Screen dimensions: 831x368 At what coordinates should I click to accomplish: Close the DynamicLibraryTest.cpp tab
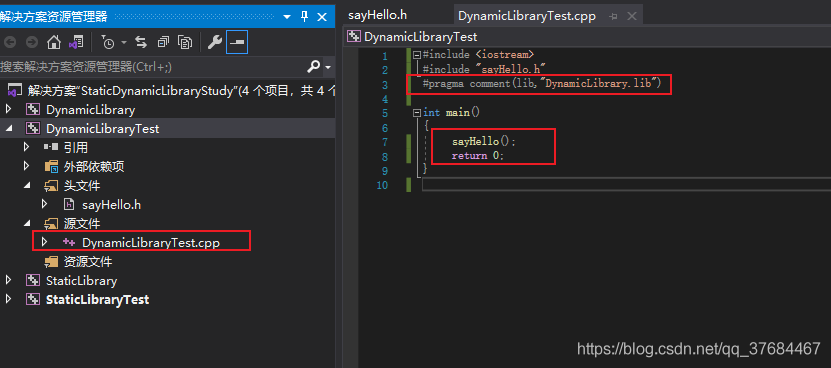pyautogui.click(x=631, y=16)
